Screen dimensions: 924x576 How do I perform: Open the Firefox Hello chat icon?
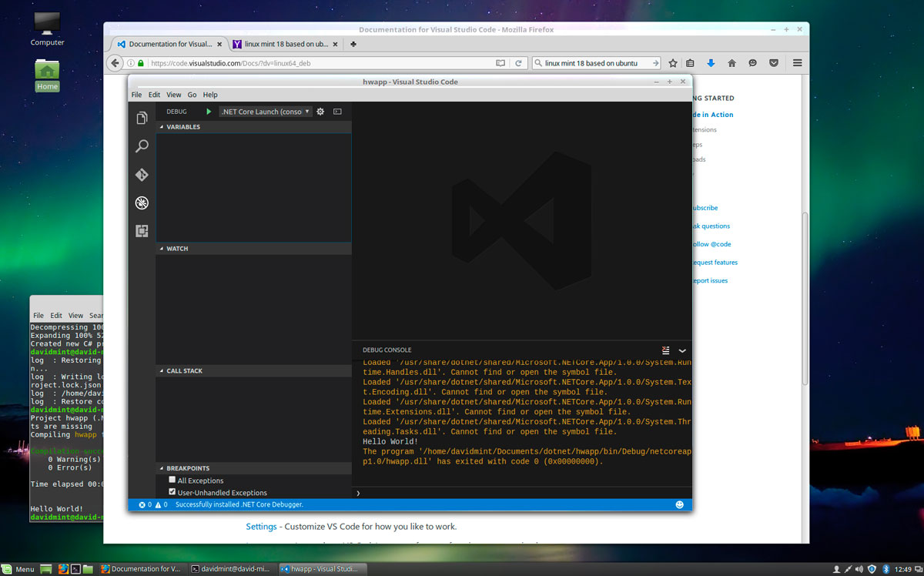tap(752, 63)
